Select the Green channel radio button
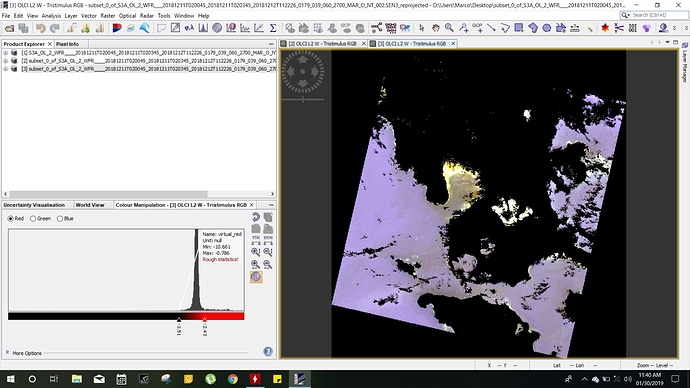The width and height of the screenshot is (690, 388). point(33,219)
